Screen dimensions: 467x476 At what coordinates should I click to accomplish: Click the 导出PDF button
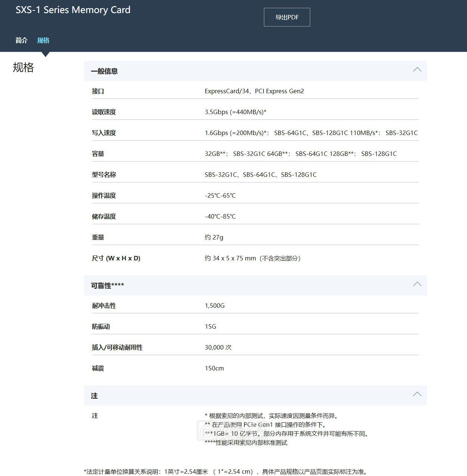[x=287, y=17]
